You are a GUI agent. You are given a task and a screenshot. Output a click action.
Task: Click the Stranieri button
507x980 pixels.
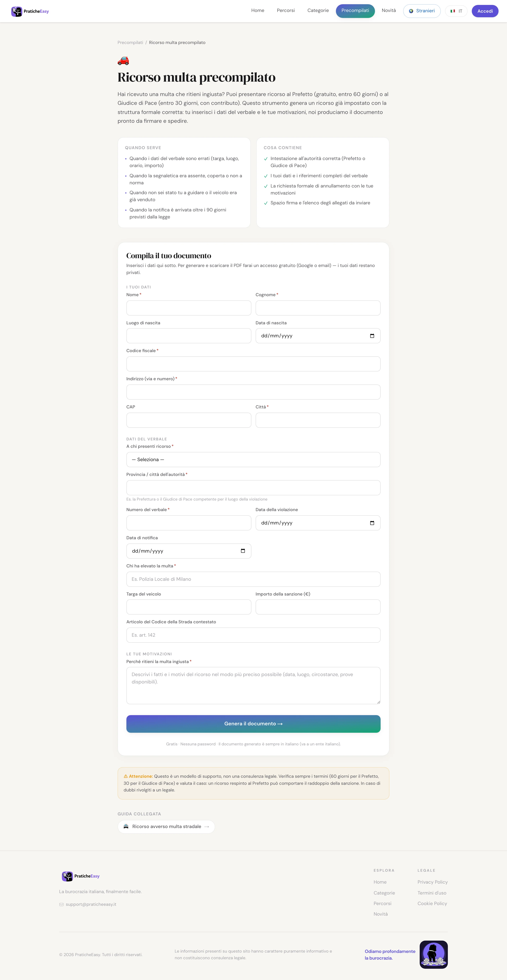tap(422, 11)
